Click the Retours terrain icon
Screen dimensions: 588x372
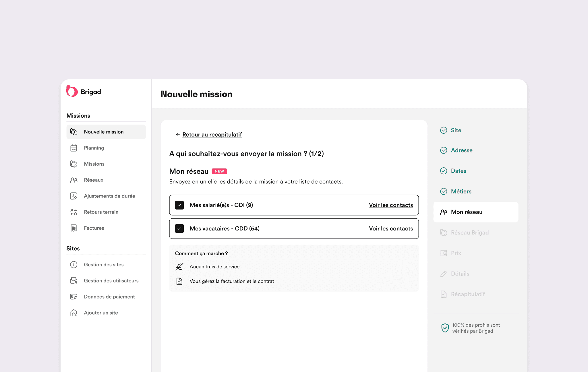[x=74, y=212]
